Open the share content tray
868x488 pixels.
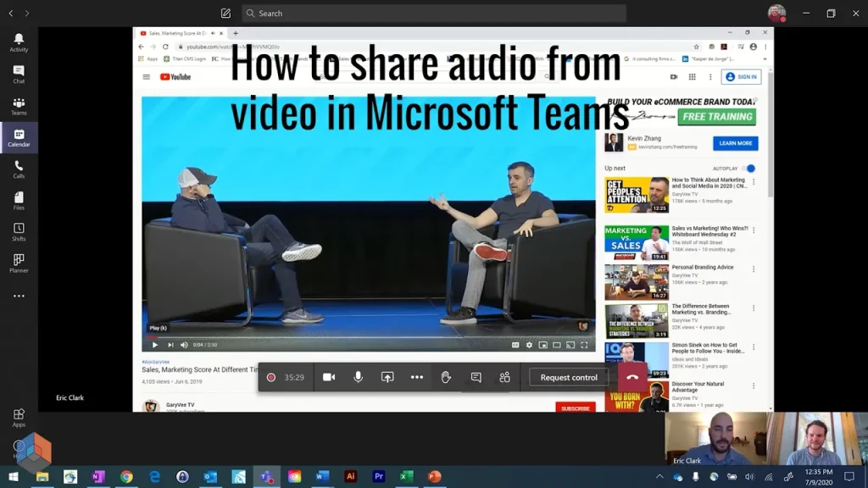(x=387, y=377)
